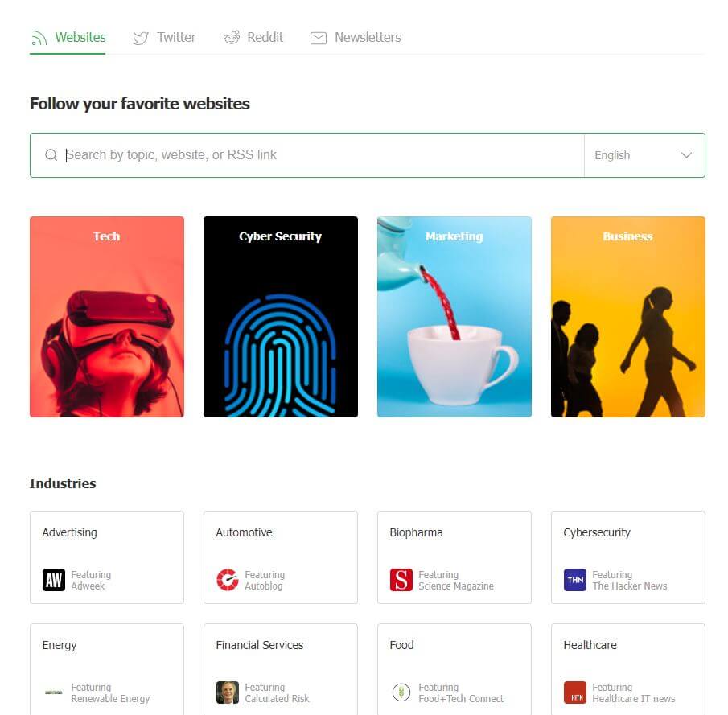Click the Food+Tech Connect leaf icon

[x=401, y=692]
